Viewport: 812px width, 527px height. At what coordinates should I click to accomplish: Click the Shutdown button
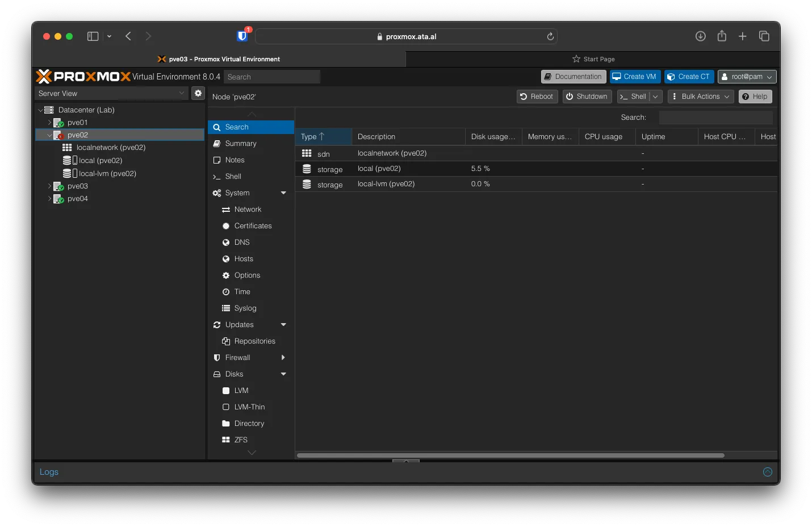pyautogui.click(x=587, y=97)
